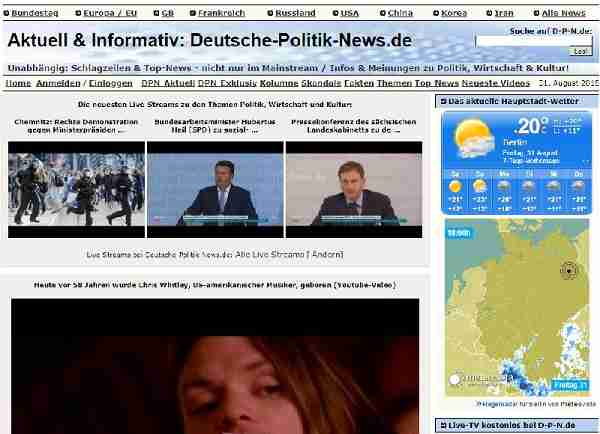This screenshot has width=600, height=434.
Task: Click the bullet icon beside Frankreich
Action: [x=193, y=13]
